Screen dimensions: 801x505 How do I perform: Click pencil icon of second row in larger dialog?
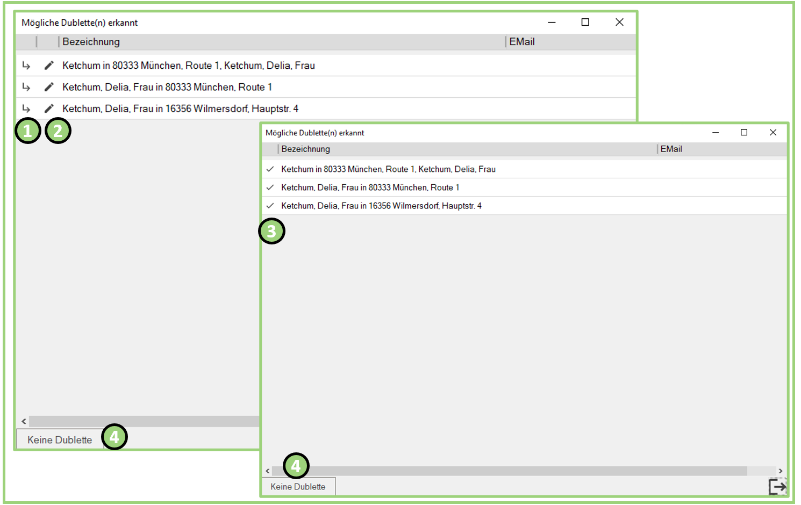tap(49, 87)
